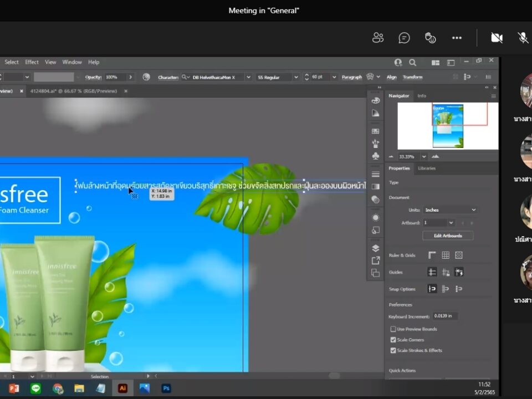Toggle Show Transparency Grid icon
The width and height of the screenshot is (532, 399).
point(459,255)
